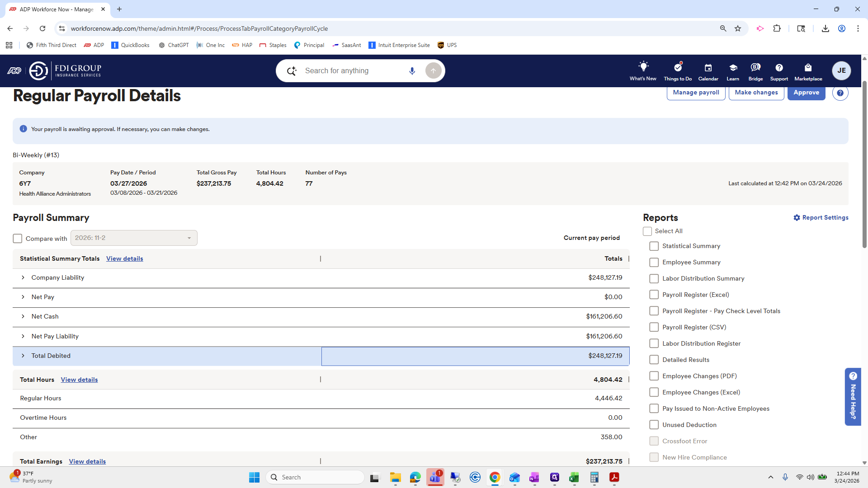The width and height of the screenshot is (868, 488).
Task: Open the Support question mark icon
Action: tap(779, 68)
